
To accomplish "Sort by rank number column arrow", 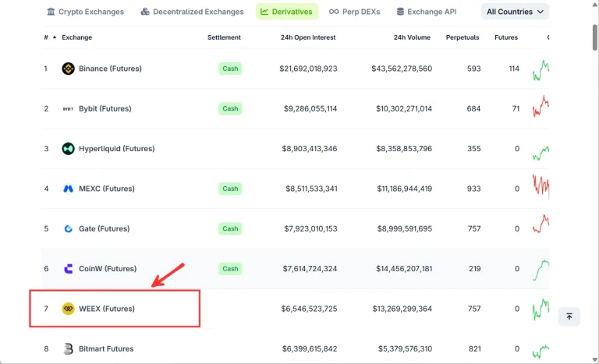I will (55, 37).
